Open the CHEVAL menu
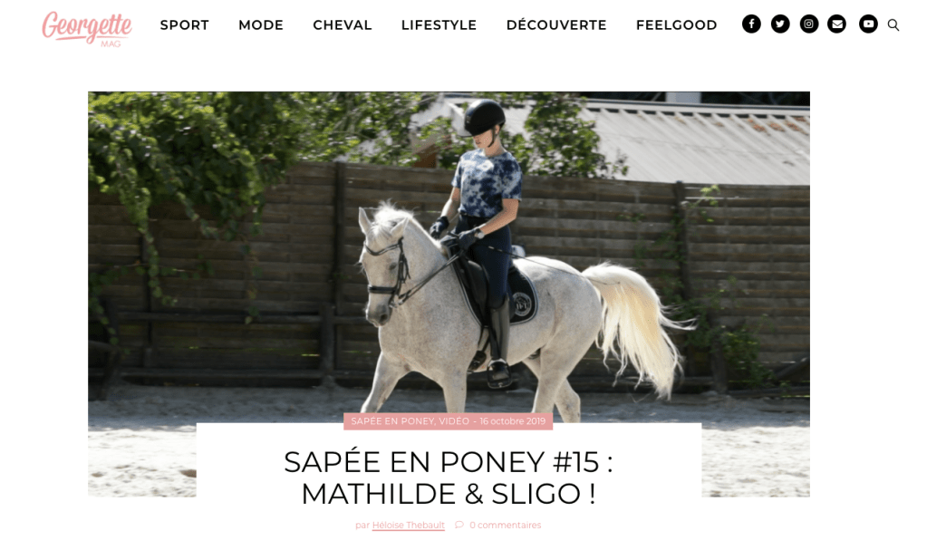Viewport: 927px width, 560px height. (x=343, y=25)
